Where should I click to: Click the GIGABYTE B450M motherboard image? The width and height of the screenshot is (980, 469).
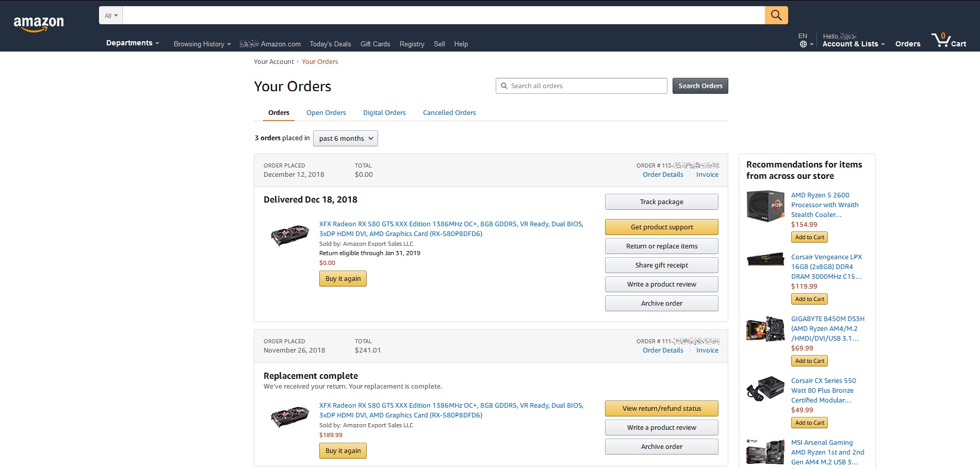[x=765, y=329]
